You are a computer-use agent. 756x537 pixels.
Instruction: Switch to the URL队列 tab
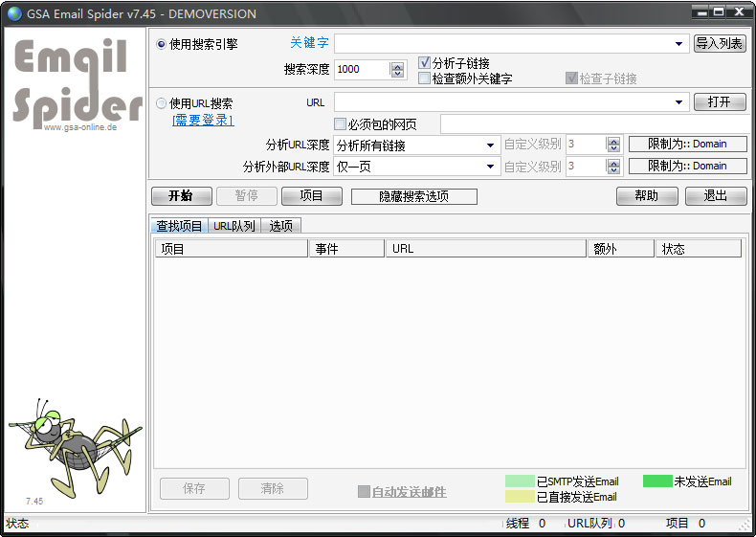click(x=234, y=226)
